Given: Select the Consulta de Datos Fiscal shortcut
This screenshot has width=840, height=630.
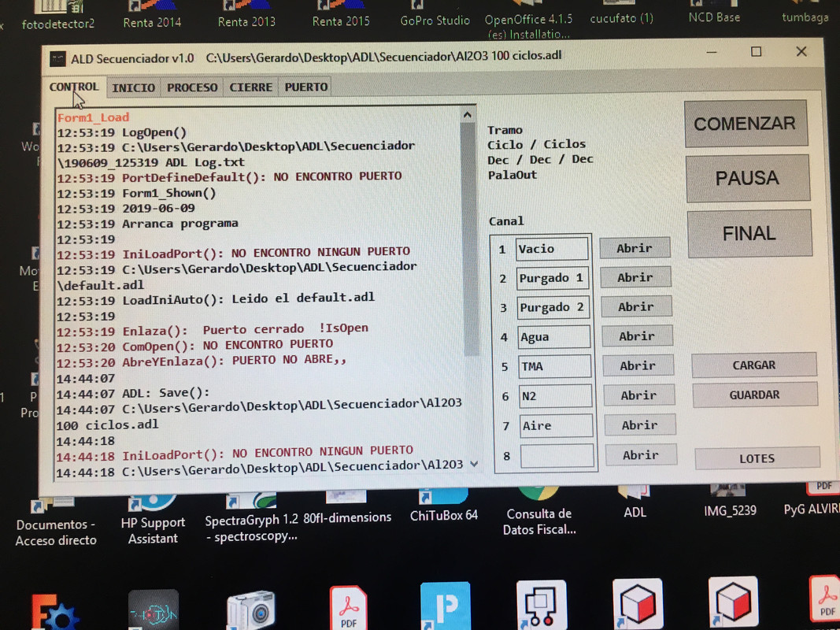Looking at the screenshot, I should 539,512.
